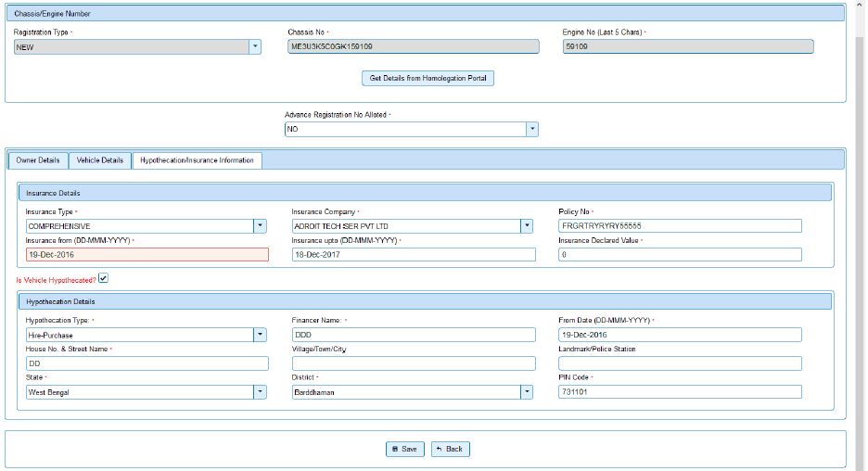This screenshot has height=471, width=868.
Task: Click the Insurance Declared Value field
Action: click(680, 255)
